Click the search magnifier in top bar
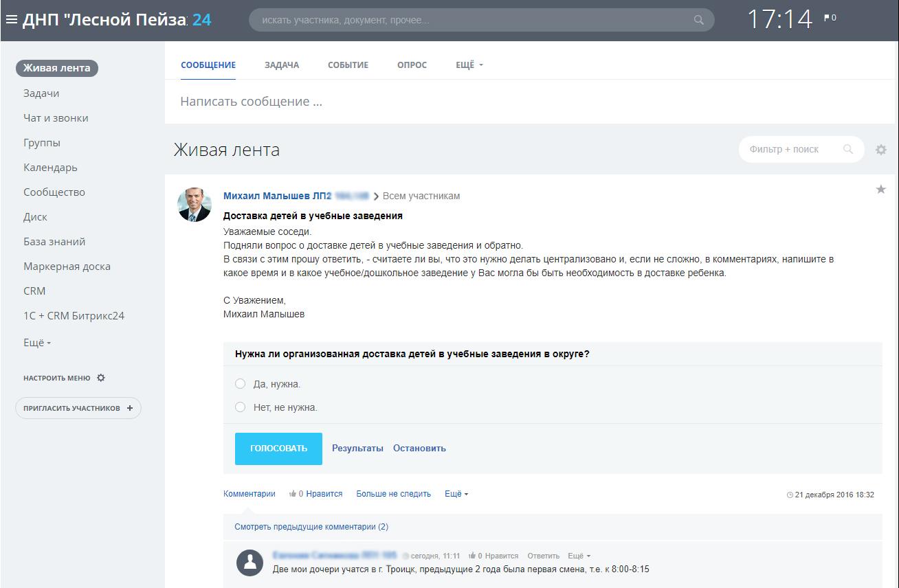The width and height of the screenshot is (899, 588). (x=699, y=20)
